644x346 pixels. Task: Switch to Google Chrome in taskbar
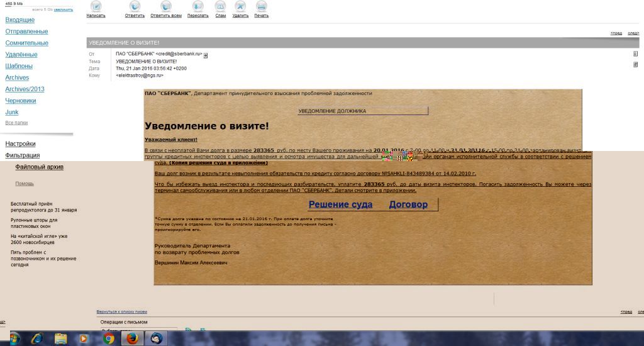point(109,338)
